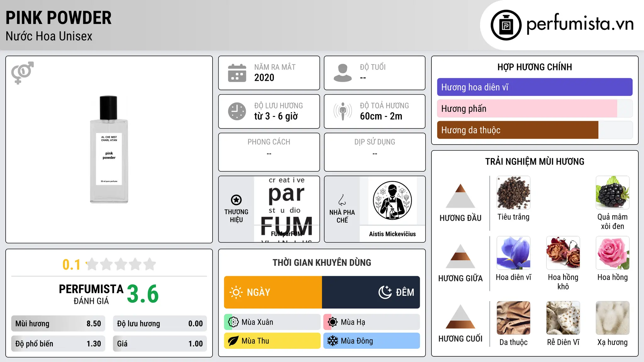Click the Hương hoa diên vĩ accord bar

click(x=535, y=87)
